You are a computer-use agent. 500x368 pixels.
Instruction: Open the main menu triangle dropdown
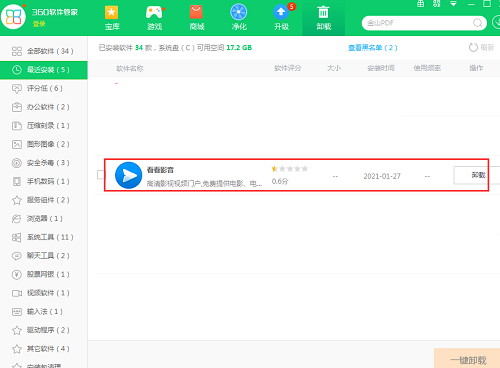pos(453,4)
